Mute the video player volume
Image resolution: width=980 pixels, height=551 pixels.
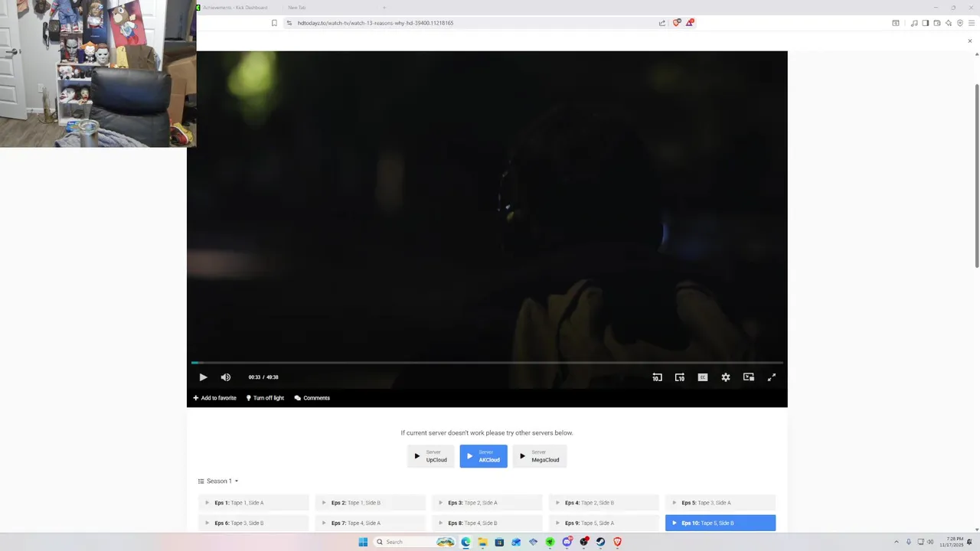tap(226, 377)
